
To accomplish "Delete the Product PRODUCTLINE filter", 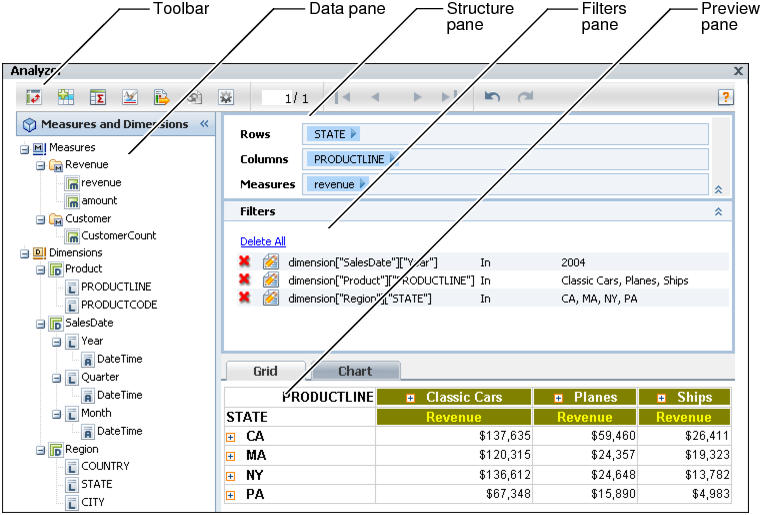I will [244, 280].
